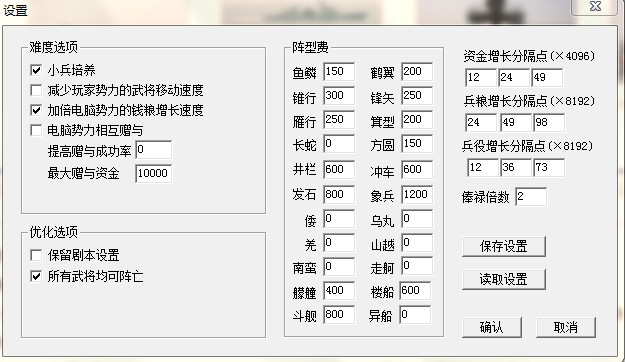Click the 读取设置 button
The image size is (625, 362).
[503, 279]
